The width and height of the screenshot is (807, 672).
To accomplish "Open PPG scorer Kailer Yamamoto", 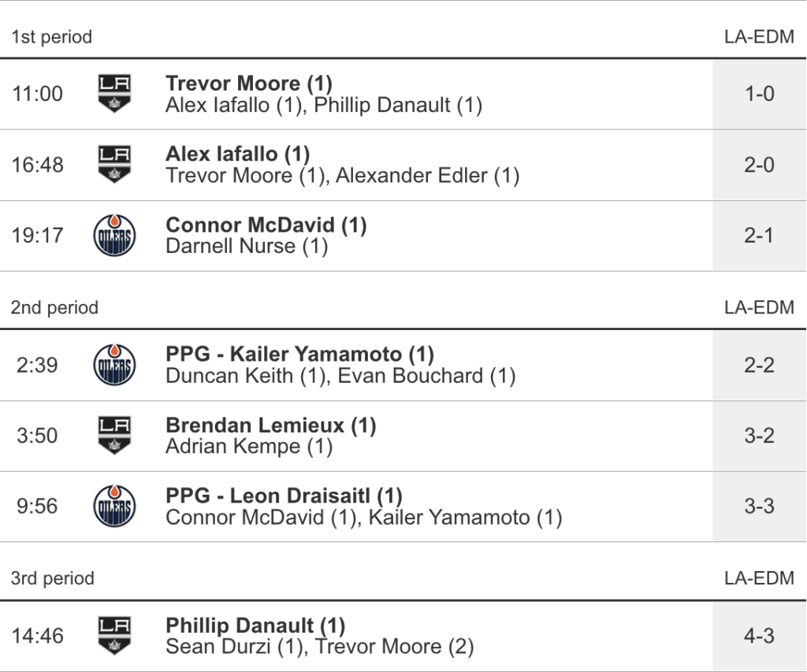I will 299,355.
